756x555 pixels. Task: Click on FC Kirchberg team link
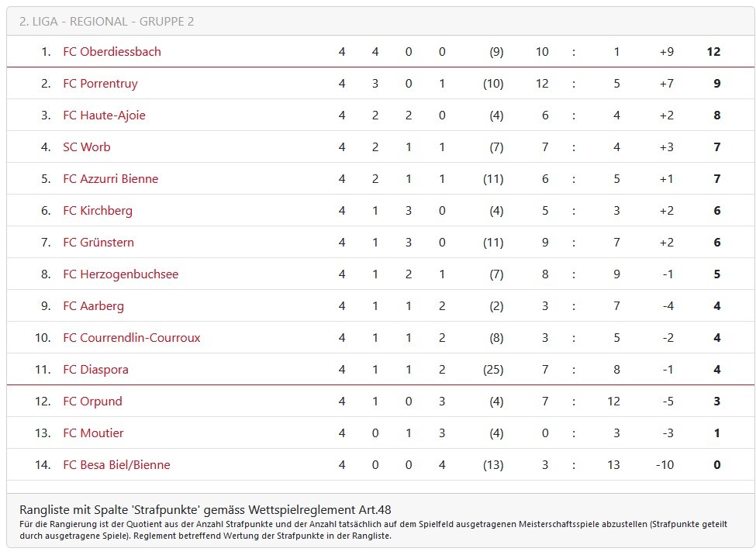point(98,211)
